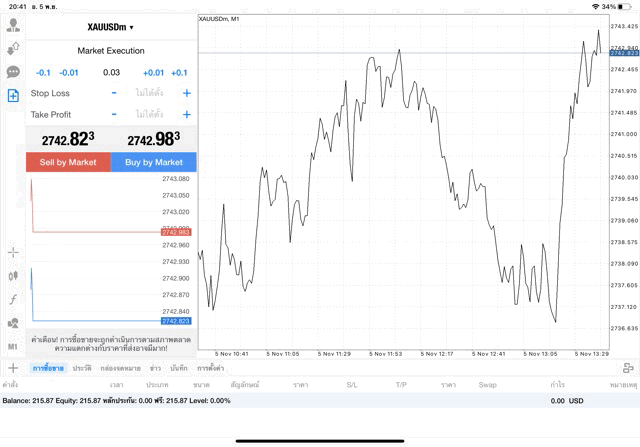Increase Stop Loss with plus button
Image resolution: width=640 pixels, height=447 pixels.
[x=187, y=93]
